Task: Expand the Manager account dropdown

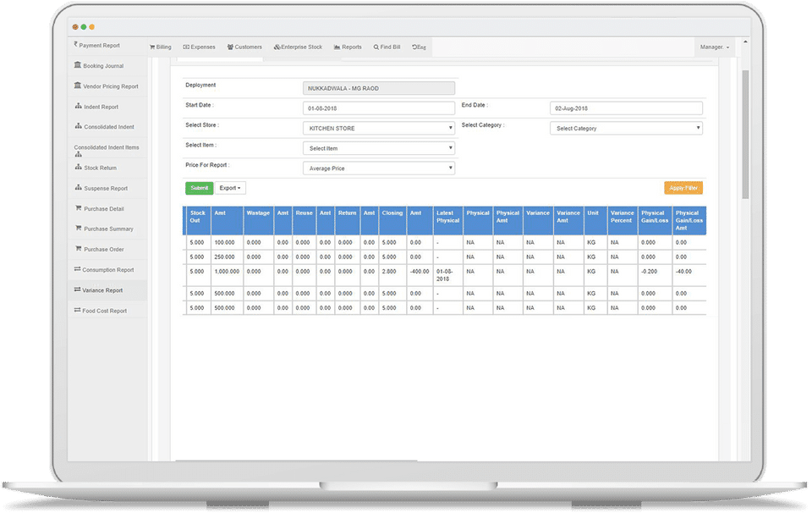Action: click(x=715, y=47)
